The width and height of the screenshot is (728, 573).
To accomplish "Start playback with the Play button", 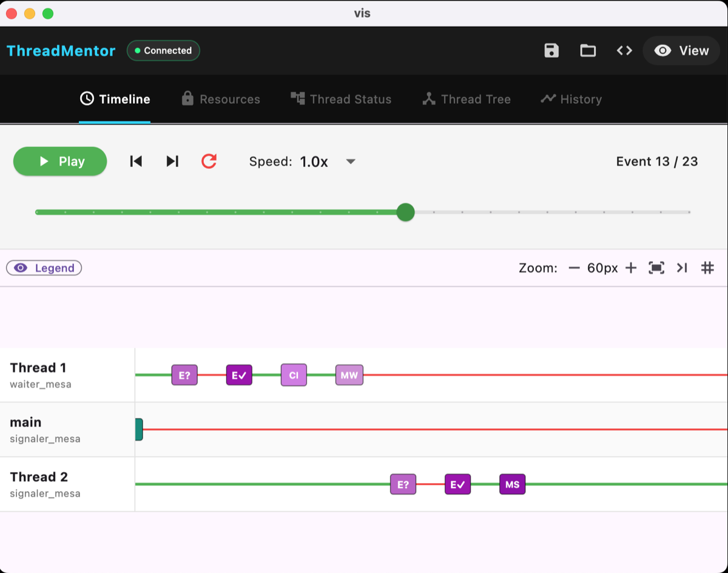I will (x=60, y=161).
